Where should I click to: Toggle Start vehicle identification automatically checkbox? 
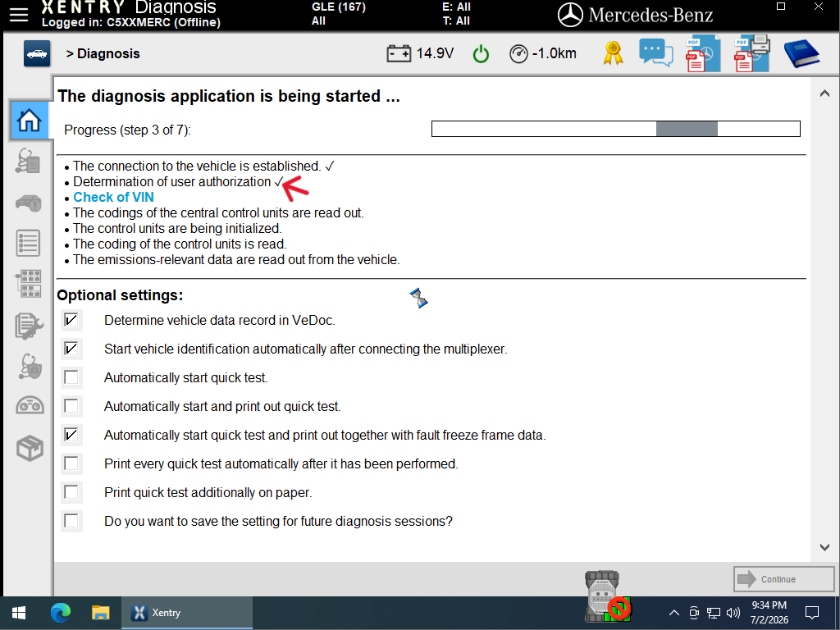(71, 349)
